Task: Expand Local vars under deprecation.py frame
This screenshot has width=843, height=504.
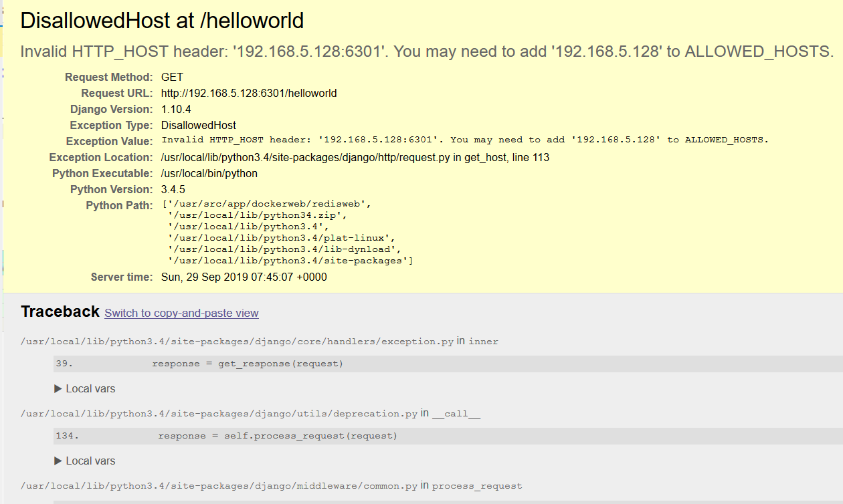Action: [x=85, y=461]
